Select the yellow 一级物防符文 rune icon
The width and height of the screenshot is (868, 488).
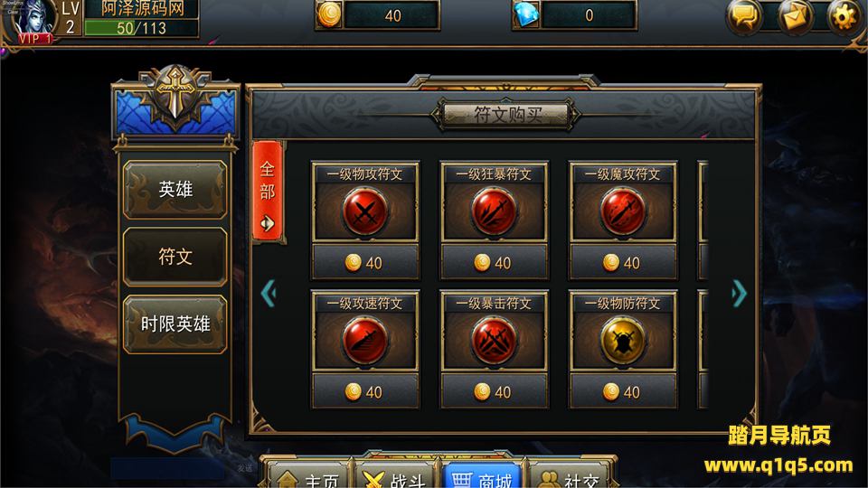(x=623, y=341)
